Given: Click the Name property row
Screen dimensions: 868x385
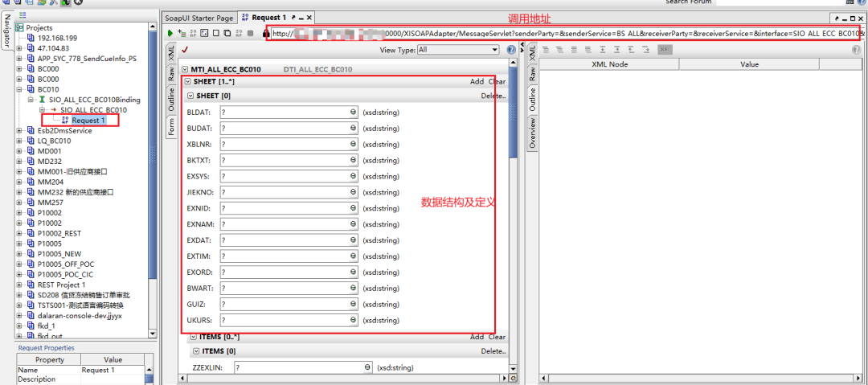Looking at the screenshot, I should pos(81,370).
